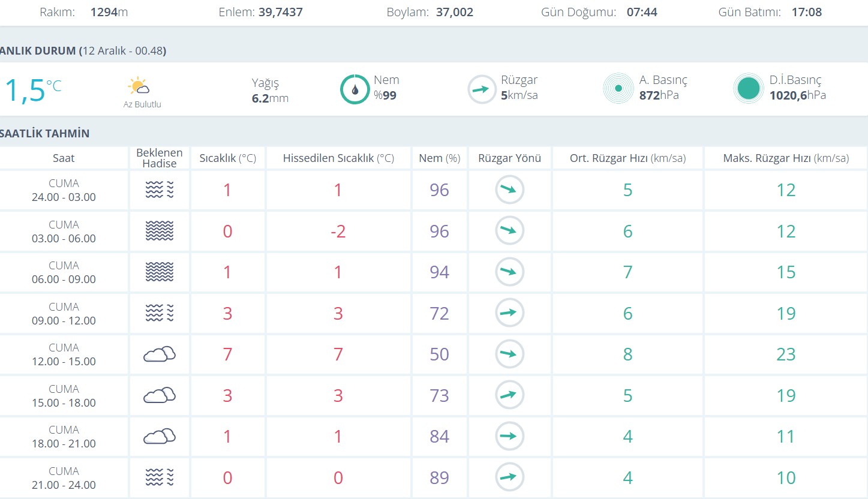
Task: Click the partly cloudy sun icon
Action: (x=139, y=86)
